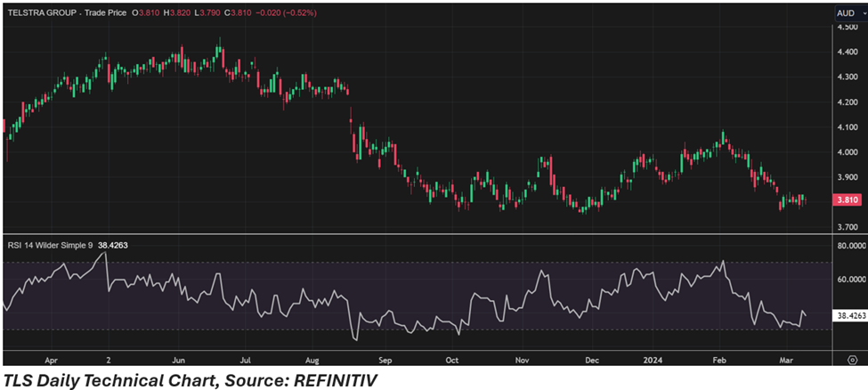Image resolution: width=868 pixels, height=390 pixels.
Task: Click the 4.000 price axis label
Action: tap(846, 152)
